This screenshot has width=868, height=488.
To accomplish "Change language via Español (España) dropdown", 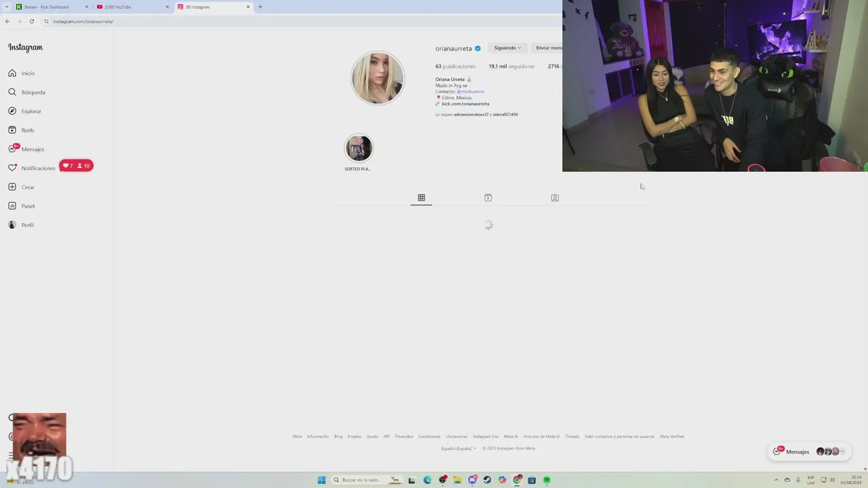I will point(459,448).
